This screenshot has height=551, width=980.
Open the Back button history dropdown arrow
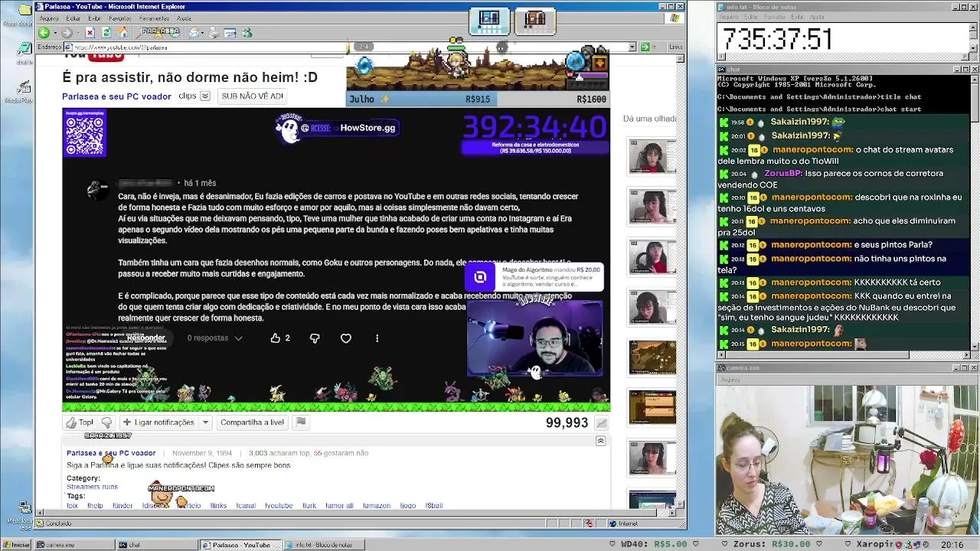tap(54, 33)
